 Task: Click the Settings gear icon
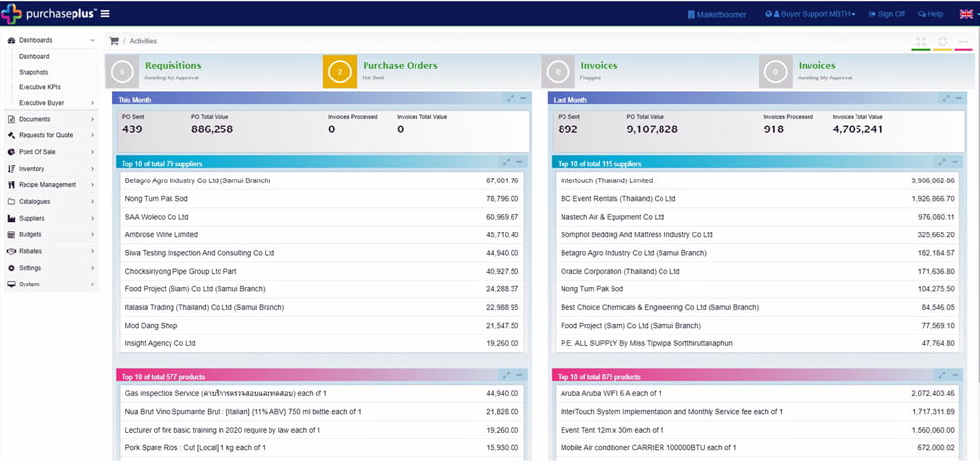11,268
